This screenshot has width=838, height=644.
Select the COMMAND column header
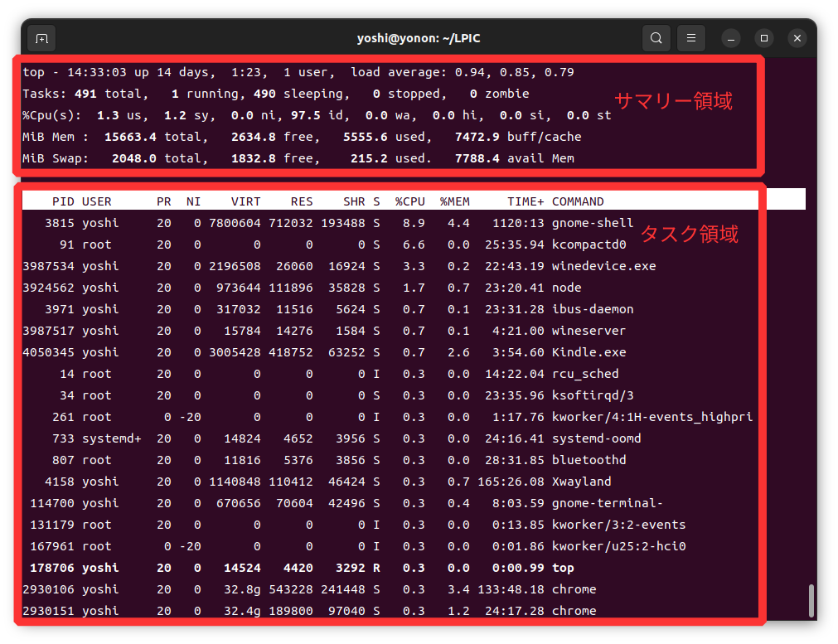point(578,201)
